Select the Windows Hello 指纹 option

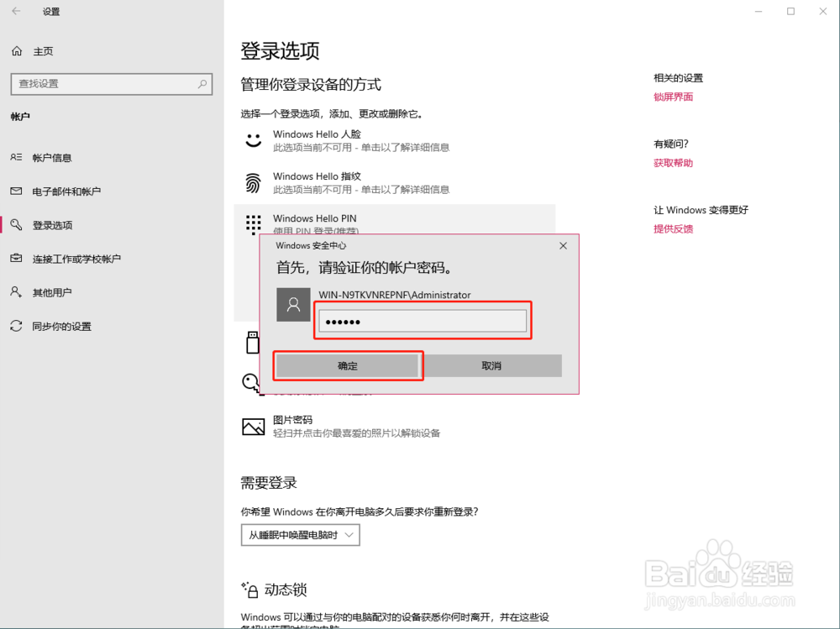395,183
